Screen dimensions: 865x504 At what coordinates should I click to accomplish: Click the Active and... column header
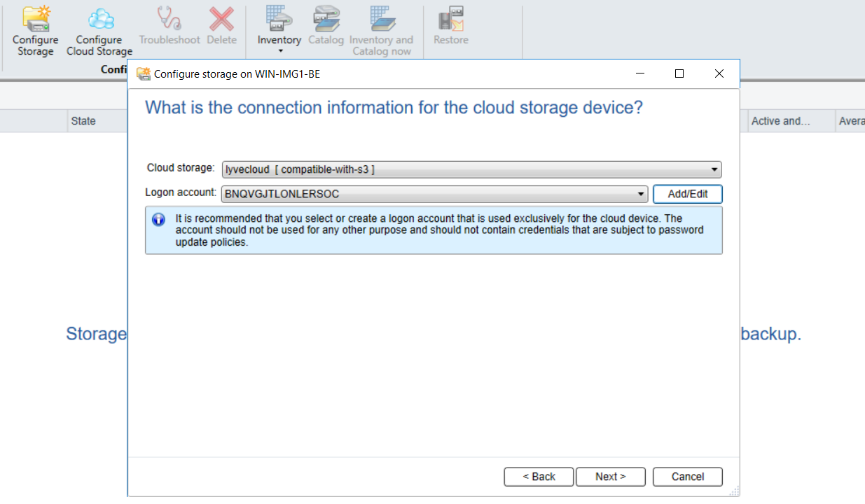coord(780,121)
